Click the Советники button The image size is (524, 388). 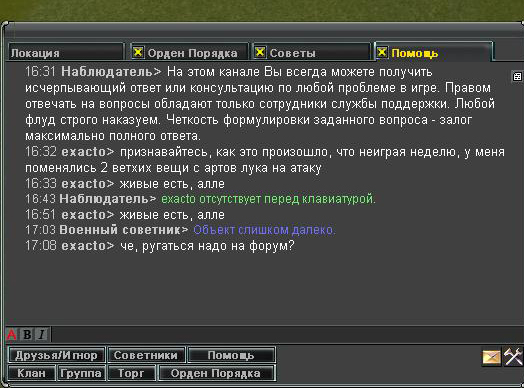(x=146, y=355)
